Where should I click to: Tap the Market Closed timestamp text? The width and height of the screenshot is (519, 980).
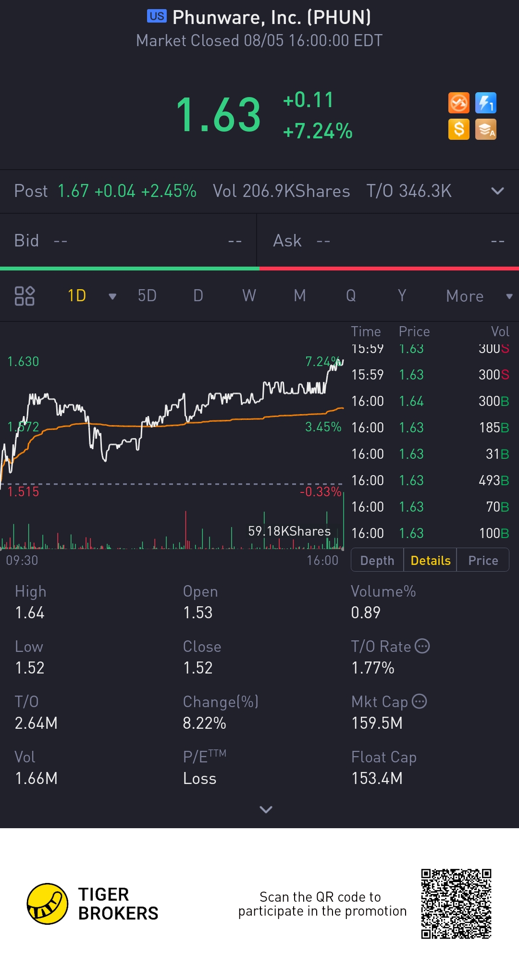[x=259, y=40]
